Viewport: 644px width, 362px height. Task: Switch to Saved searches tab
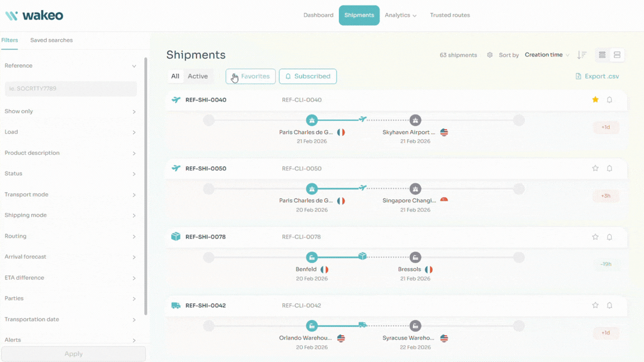point(51,40)
